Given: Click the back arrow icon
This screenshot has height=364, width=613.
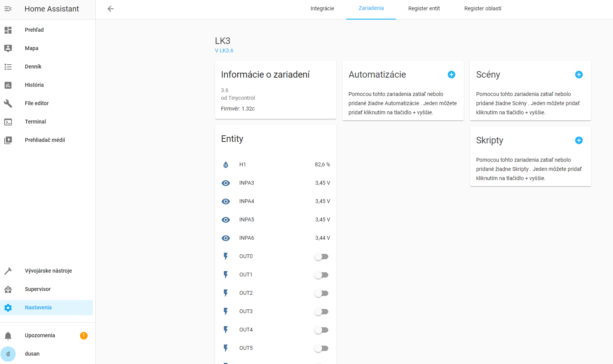Looking at the screenshot, I should 111,9.
